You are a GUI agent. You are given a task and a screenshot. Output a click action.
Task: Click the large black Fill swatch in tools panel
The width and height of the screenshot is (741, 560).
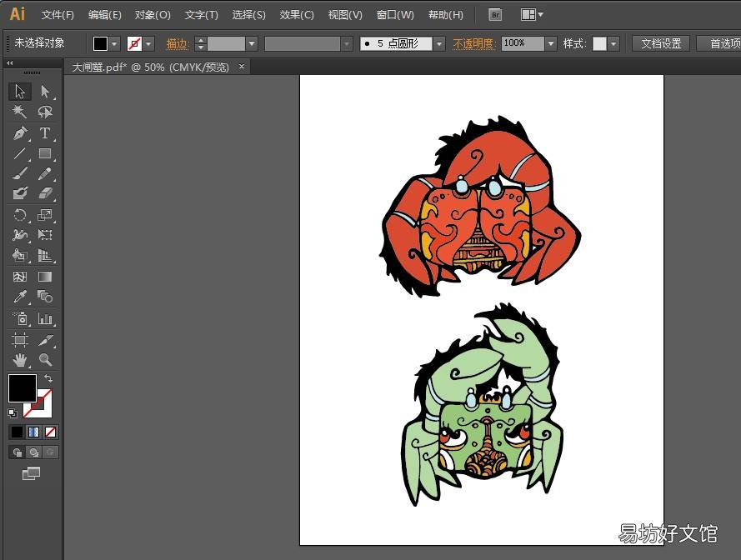(x=23, y=388)
